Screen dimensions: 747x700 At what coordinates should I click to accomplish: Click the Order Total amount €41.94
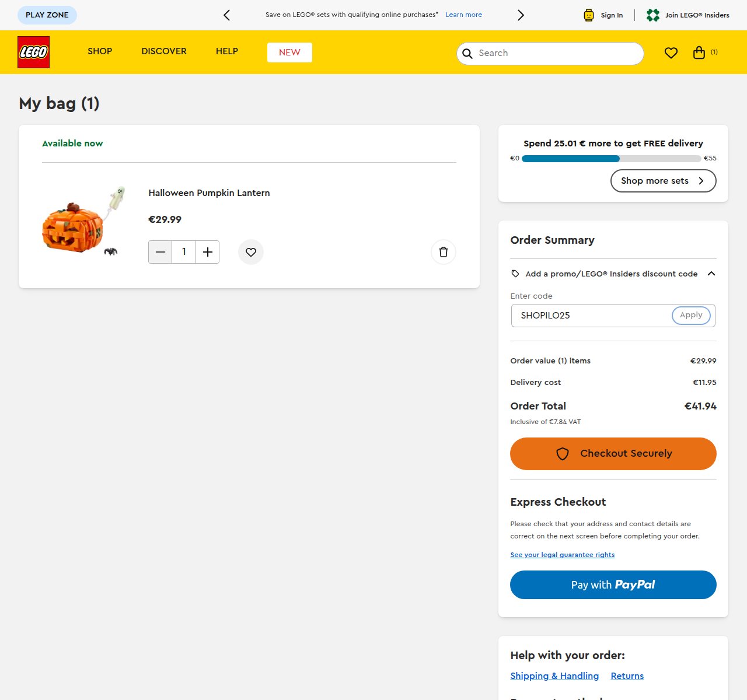[x=700, y=406]
